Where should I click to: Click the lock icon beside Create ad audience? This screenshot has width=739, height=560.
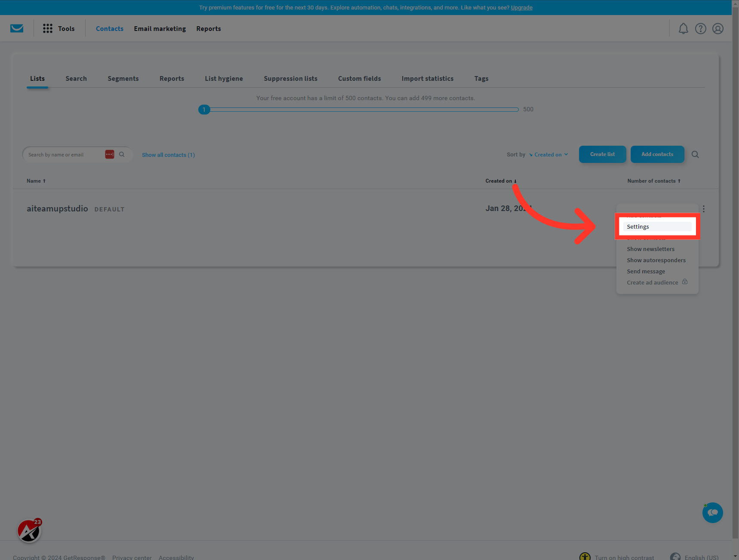(x=685, y=282)
